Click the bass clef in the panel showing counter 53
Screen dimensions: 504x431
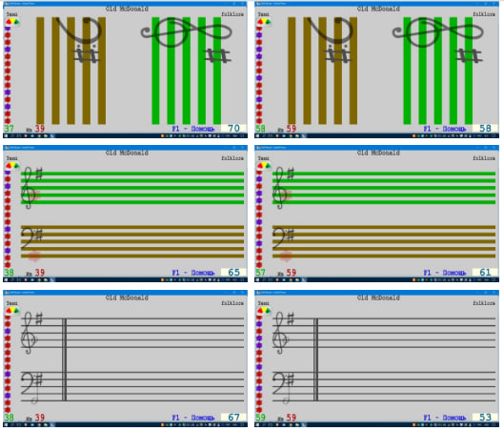(280, 383)
